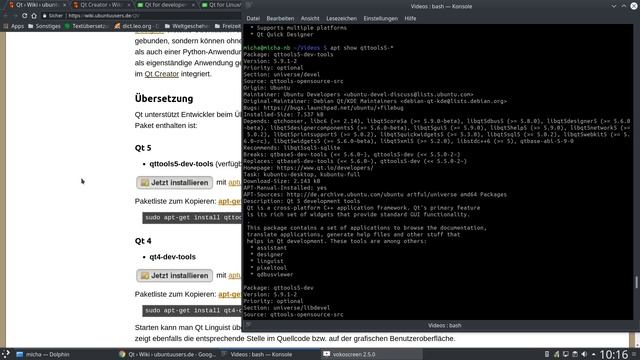Screen dimensions: 640x360
Task: Click the Qt 4 heading
Action: click(x=143, y=241)
